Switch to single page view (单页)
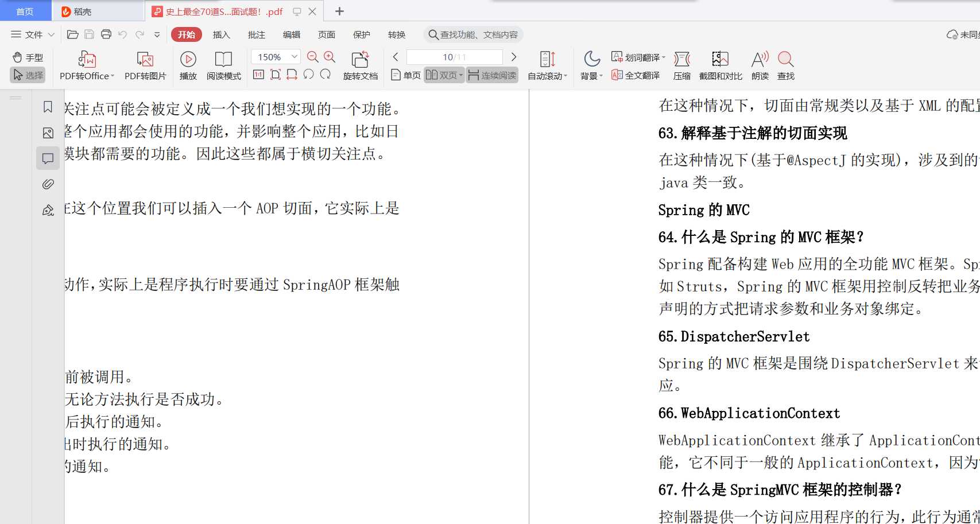 tap(405, 75)
